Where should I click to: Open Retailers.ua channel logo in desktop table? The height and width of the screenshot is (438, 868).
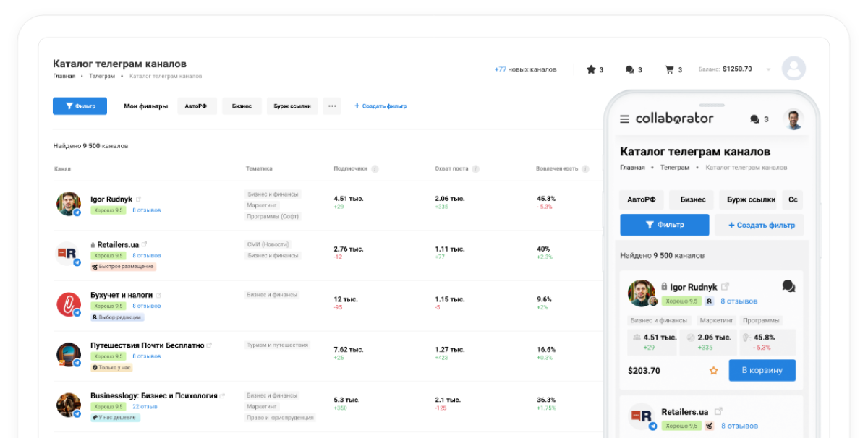[69, 254]
